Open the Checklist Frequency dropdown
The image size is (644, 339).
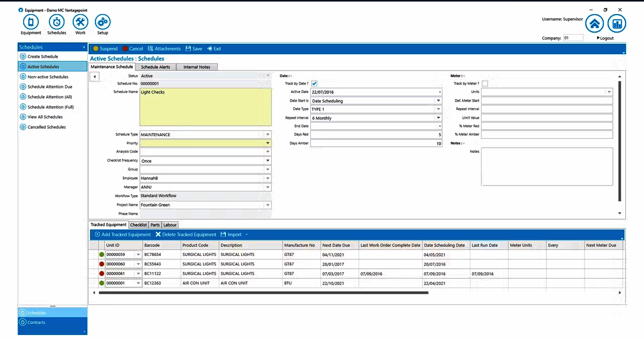267,161
